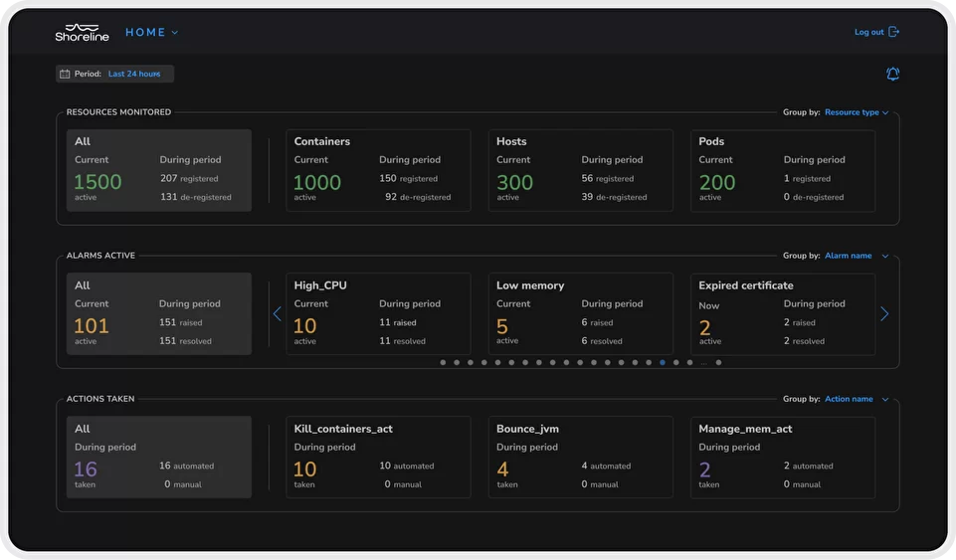Open the HOME navigation dropdown
Image resolution: width=956 pixels, height=560 pixels.
click(x=152, y=32)
